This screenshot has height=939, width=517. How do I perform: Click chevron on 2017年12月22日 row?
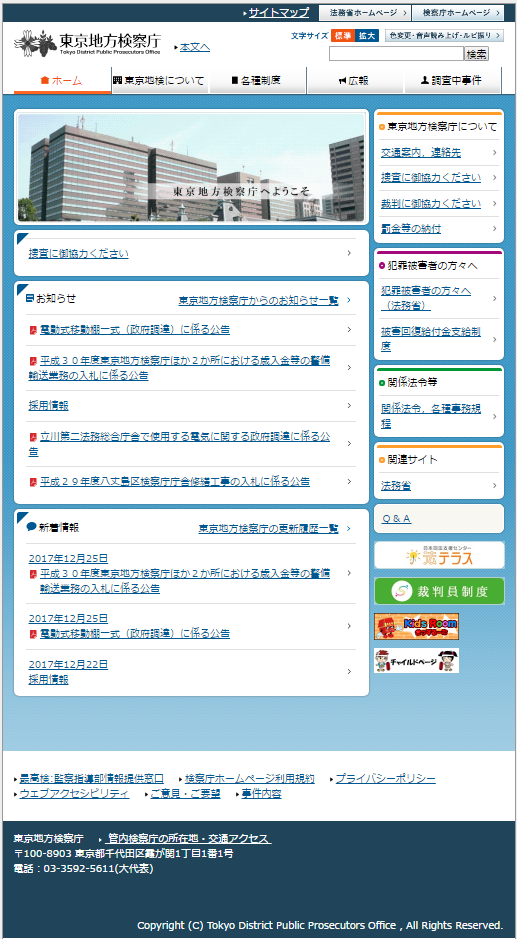tap(349, 672)
